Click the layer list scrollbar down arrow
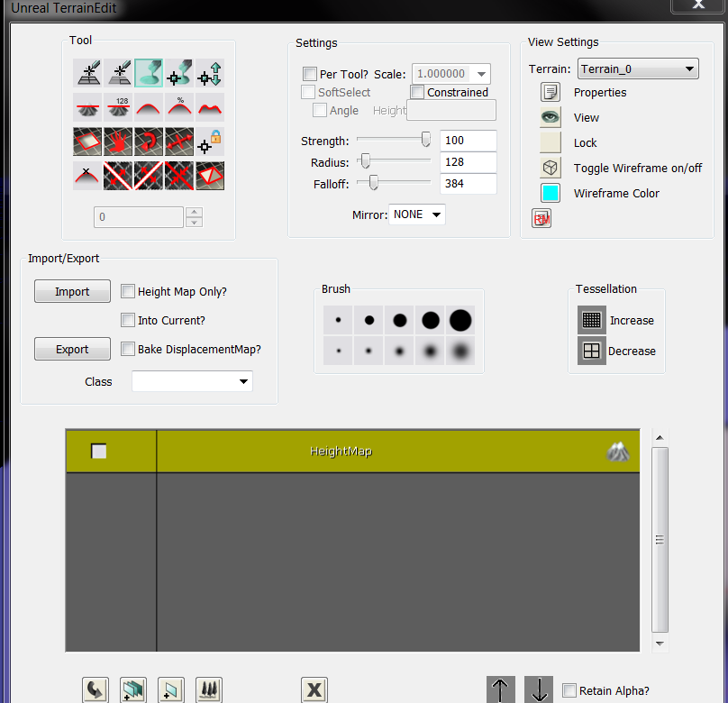 (660, 644)
